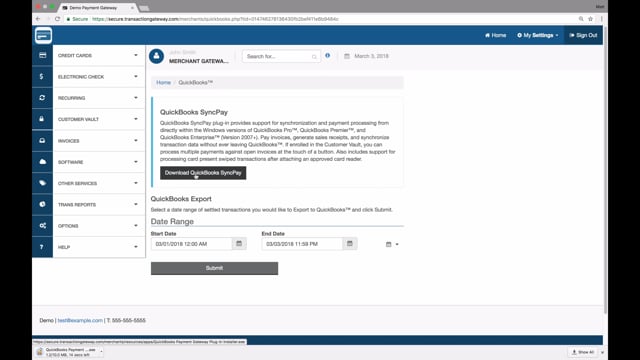Click the Options gears icon

42,225
